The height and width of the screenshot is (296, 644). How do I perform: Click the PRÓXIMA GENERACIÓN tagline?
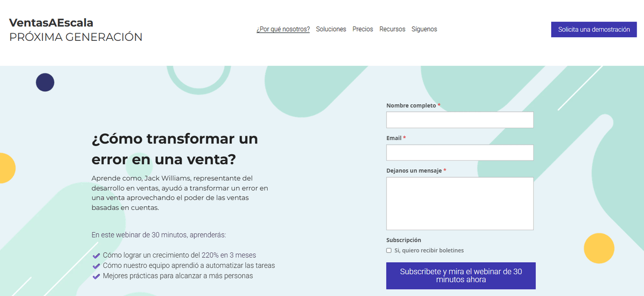76,37
